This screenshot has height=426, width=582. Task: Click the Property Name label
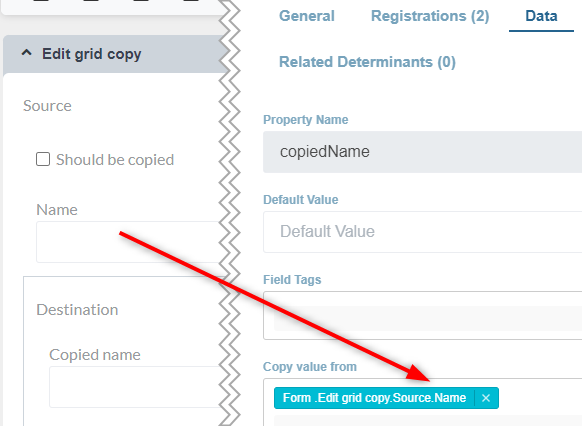coord(305,120)
